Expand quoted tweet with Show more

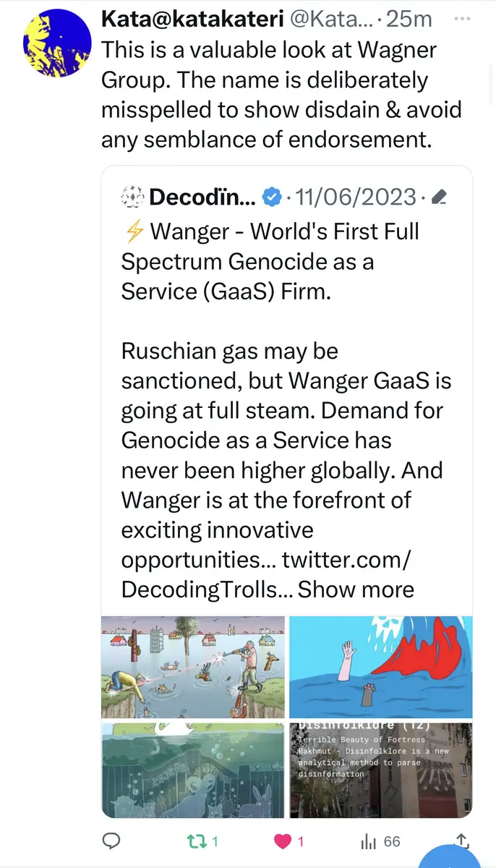(x=356, y=589)
